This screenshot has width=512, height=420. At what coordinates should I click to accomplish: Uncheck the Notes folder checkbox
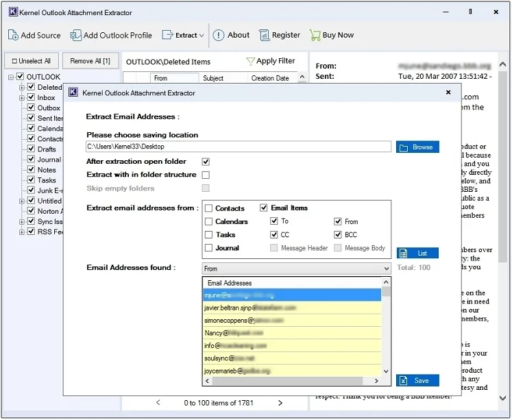tap(31, 169)
